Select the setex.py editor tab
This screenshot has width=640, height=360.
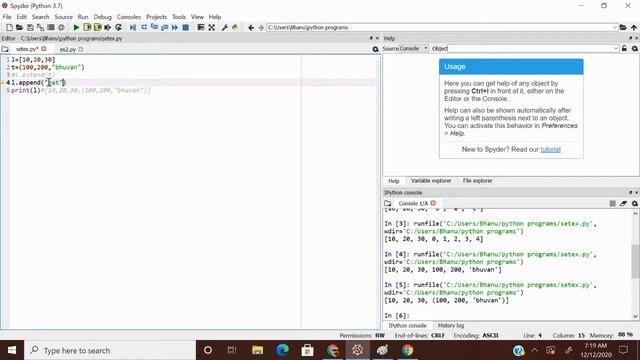click(27, 49)
